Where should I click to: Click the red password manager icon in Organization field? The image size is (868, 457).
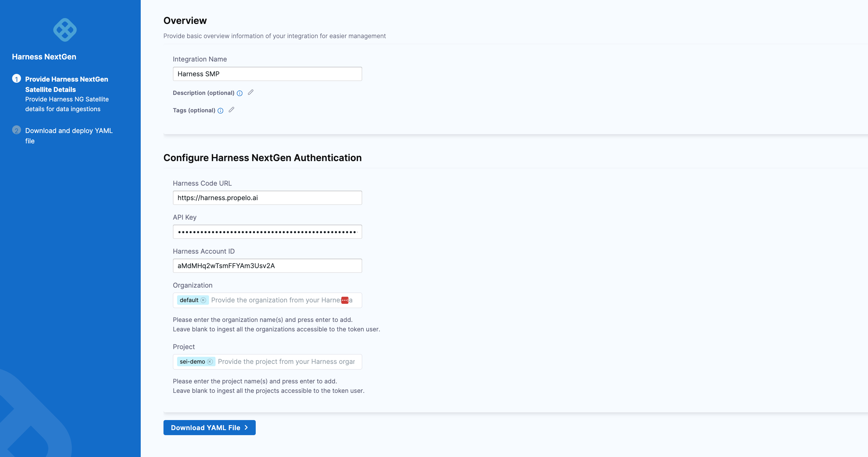coord(344,300)
